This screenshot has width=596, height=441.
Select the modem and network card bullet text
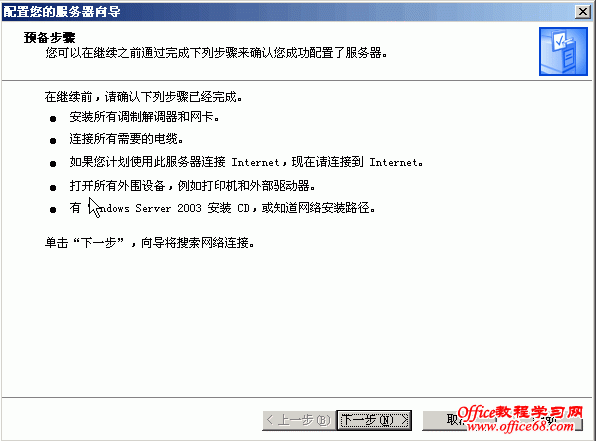tap(144, 117)
